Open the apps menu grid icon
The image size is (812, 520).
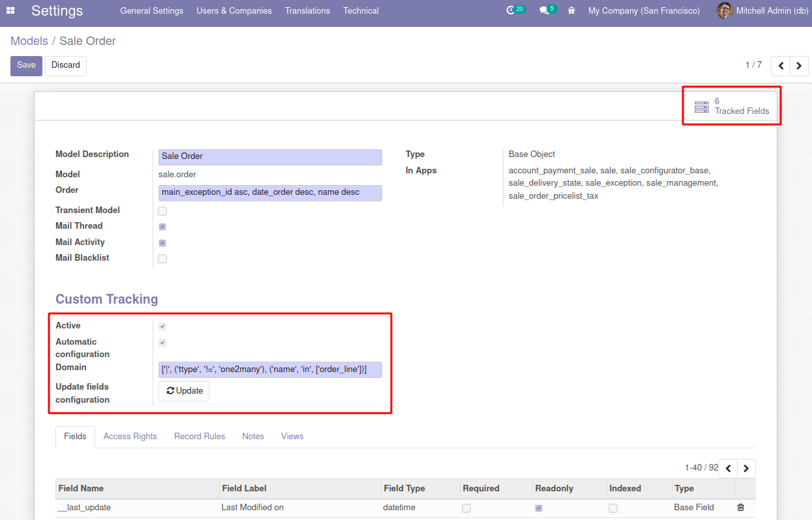pos(10,10)
